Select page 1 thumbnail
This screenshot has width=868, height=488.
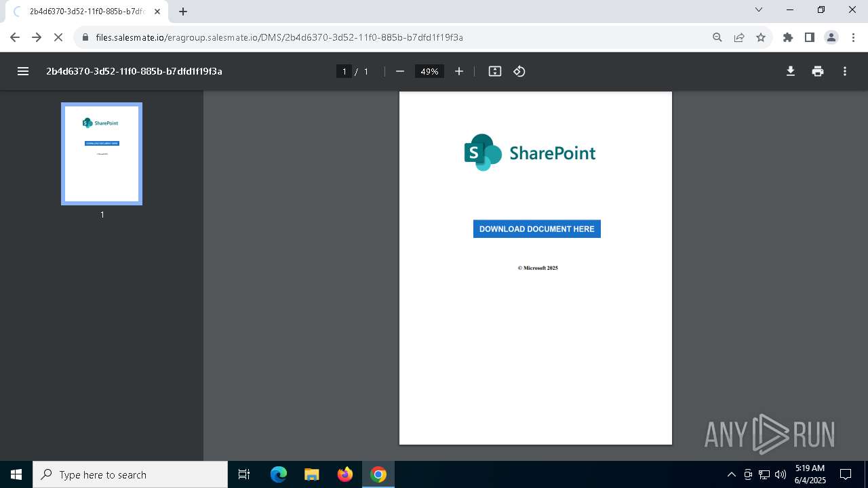tap(102, 154)
